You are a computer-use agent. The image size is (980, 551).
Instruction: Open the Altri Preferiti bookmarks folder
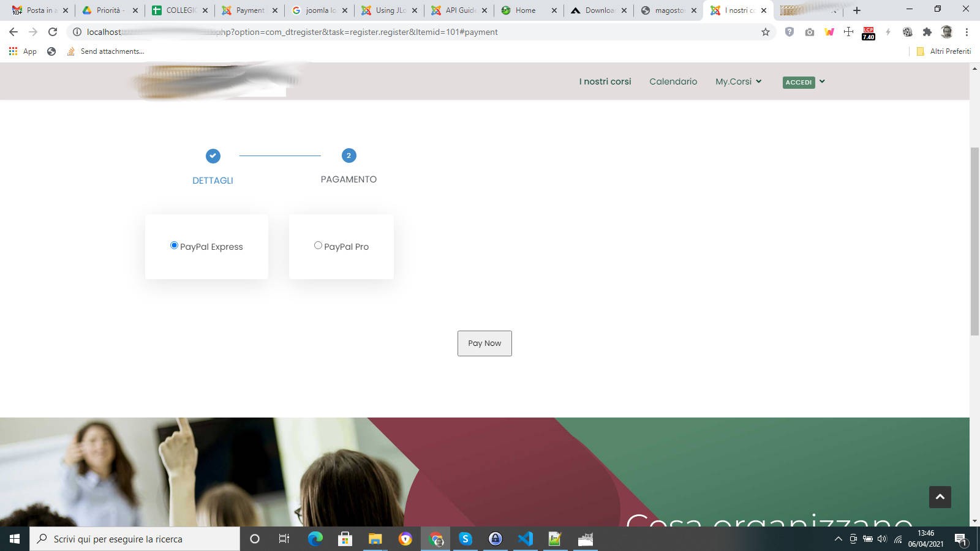click(x=943, y=51)
